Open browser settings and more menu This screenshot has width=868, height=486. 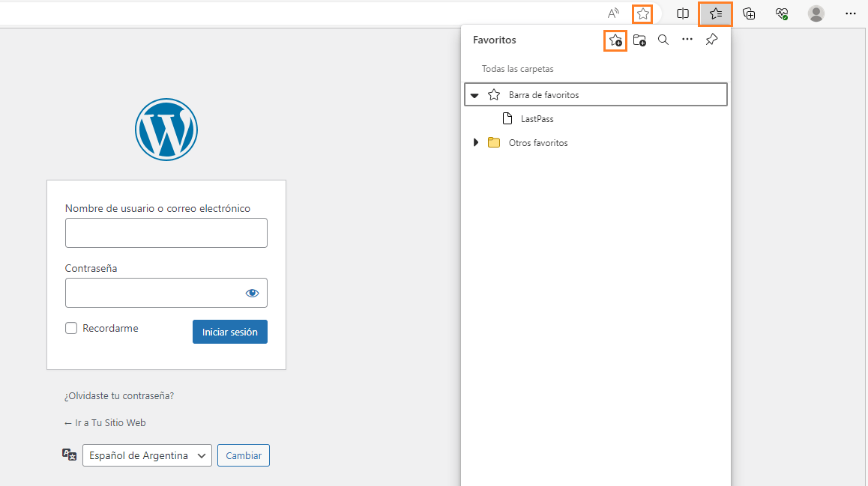pyautogui.click(x=851, y=13)
